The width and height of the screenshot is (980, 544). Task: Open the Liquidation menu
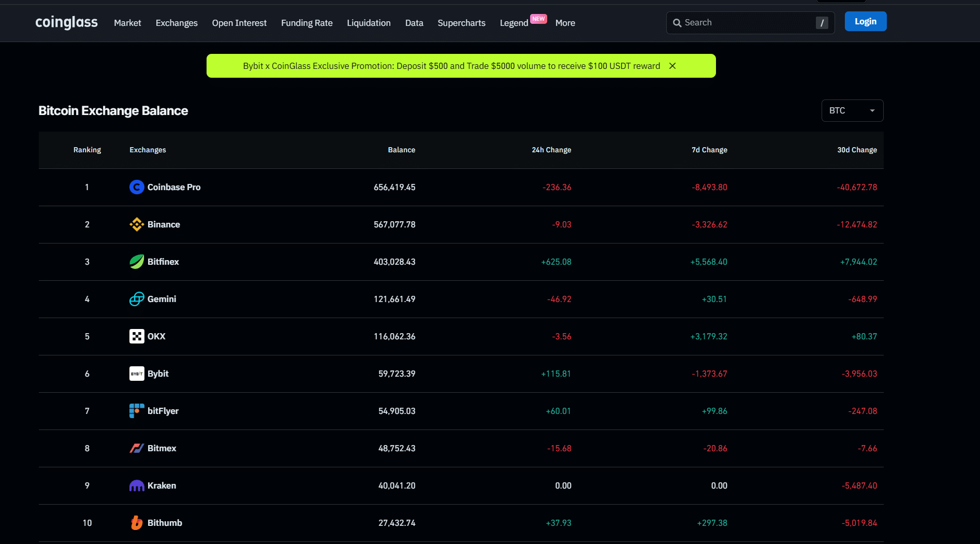(369, 23)
